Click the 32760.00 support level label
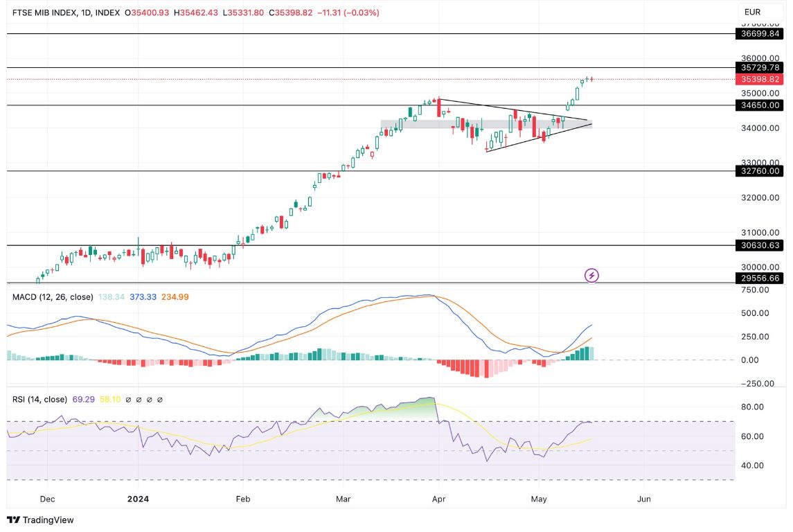793x532 pixels. click(x=760, y=170)
